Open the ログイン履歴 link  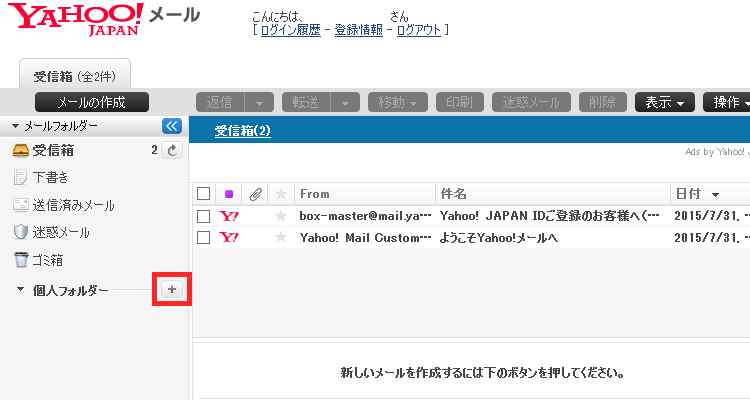click(x=291, y=30)
